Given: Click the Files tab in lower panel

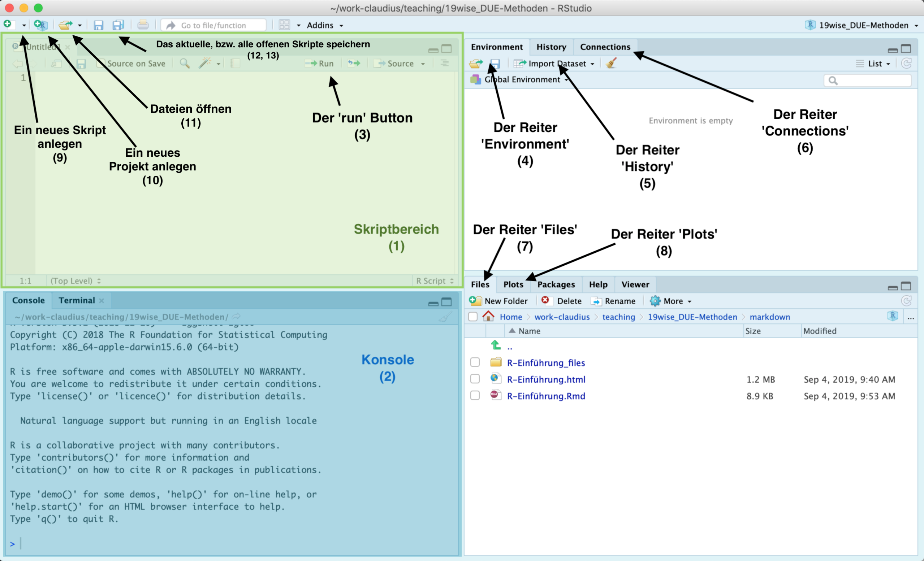Looking at the screenshot, I should click(480, 284).
